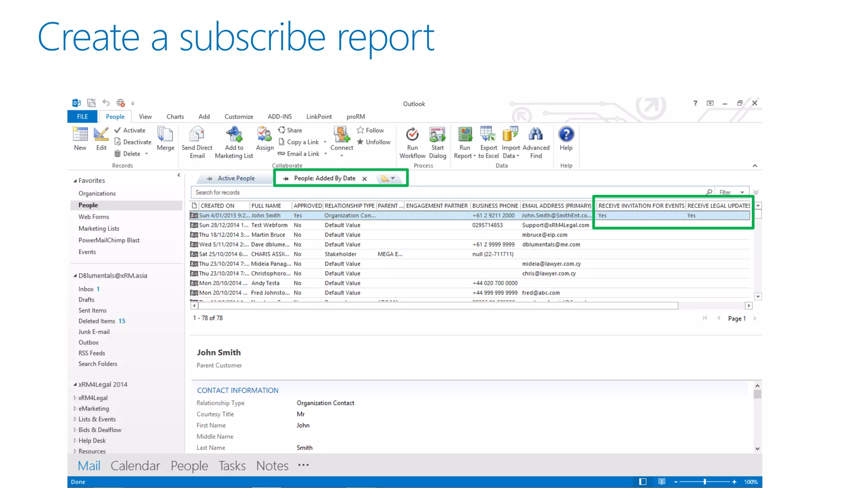
Task: Click zoom in plus button
Action: tap(734, 482)
